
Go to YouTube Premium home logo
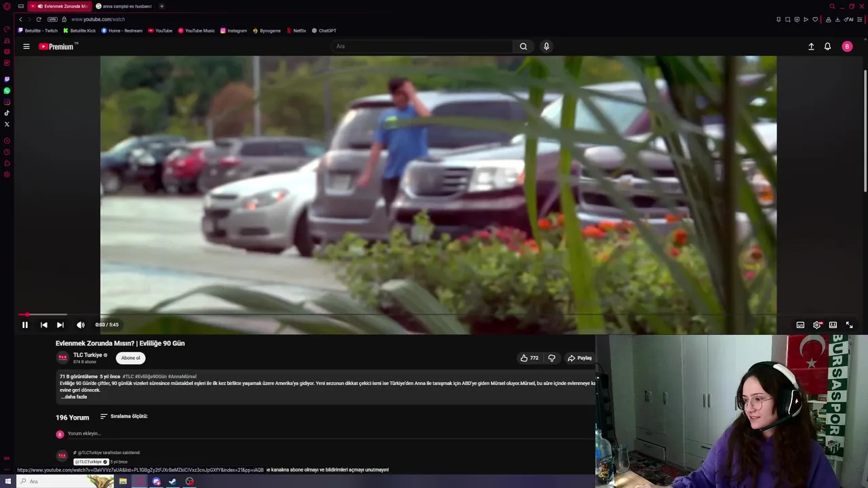pyautogui.click(x=58, y=46)
